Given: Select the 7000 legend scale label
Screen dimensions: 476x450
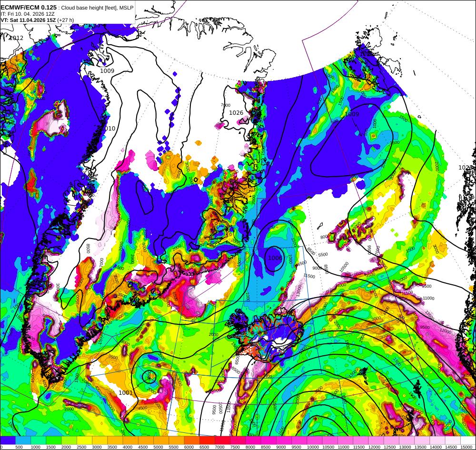Looking at the screenshot, I should click(218, 447).
